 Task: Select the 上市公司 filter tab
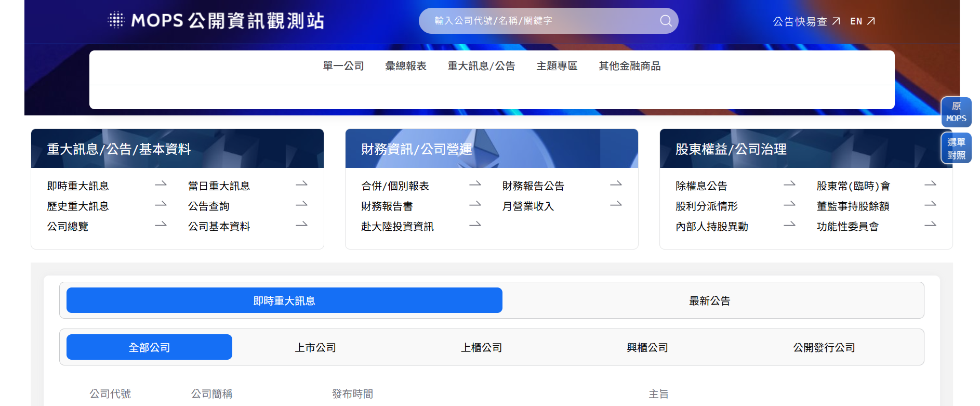pos(315,347)
